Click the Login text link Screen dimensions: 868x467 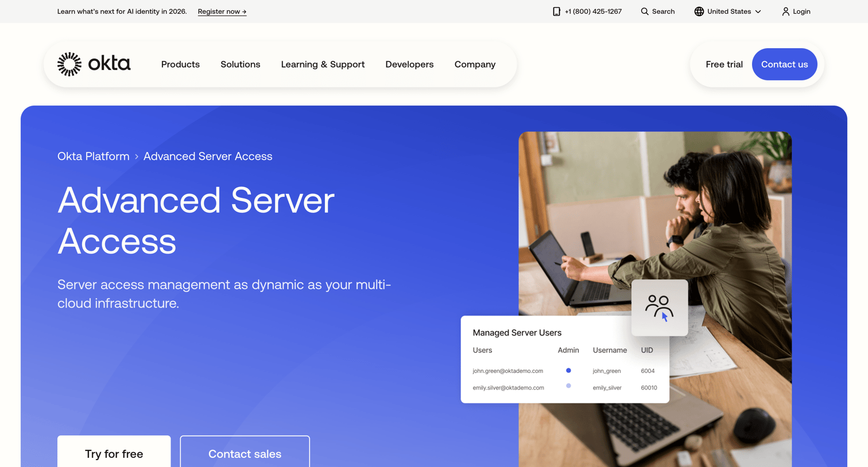801,11
